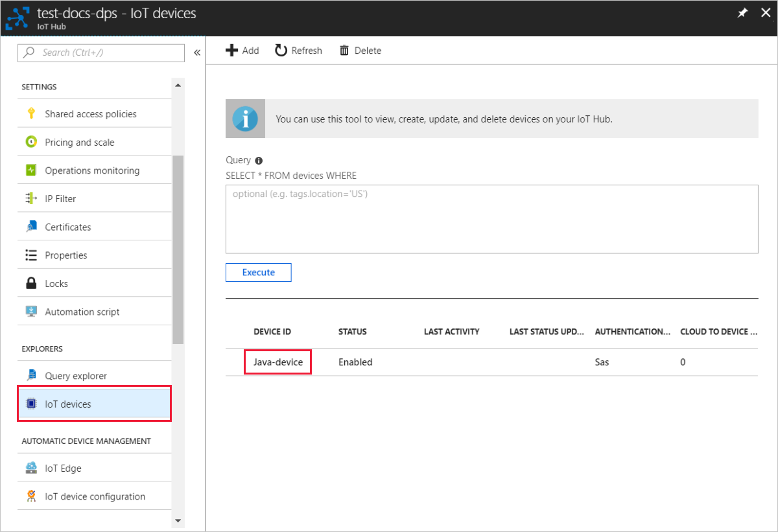Open the Java-device details
The width and height of the screenshot is (778, 532).
277,362
